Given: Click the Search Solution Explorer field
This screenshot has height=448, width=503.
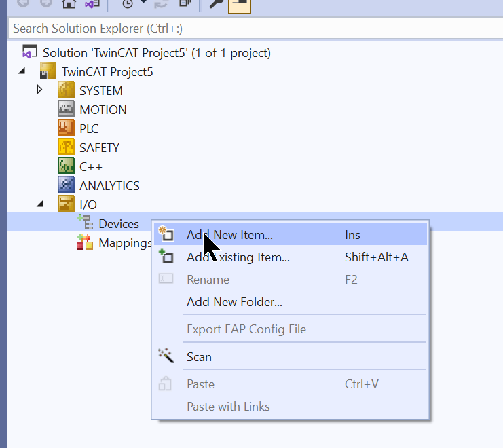Looking at the screenshot, I should click(255, 29).
